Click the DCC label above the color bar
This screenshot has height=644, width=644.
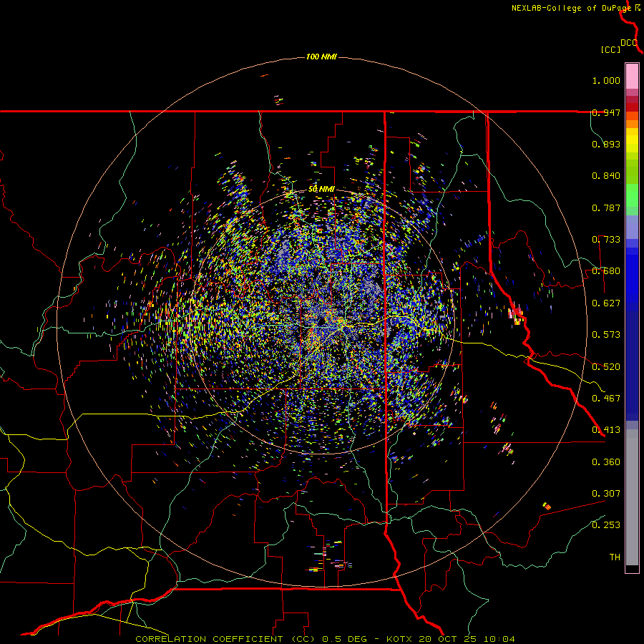click(x=629, y=43)
